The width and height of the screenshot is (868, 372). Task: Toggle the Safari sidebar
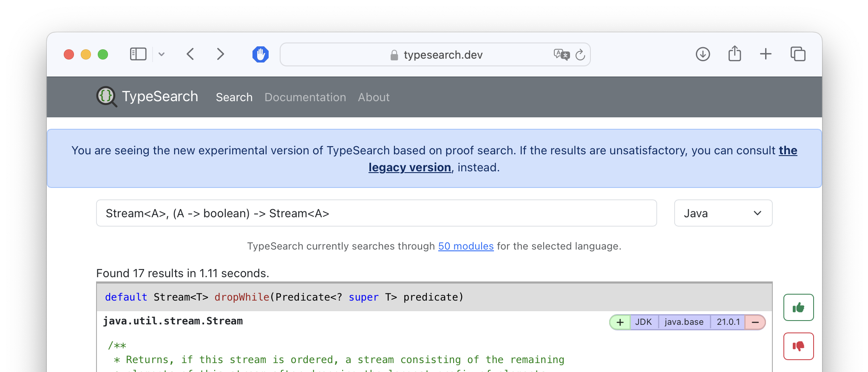[x=138, y=54]
